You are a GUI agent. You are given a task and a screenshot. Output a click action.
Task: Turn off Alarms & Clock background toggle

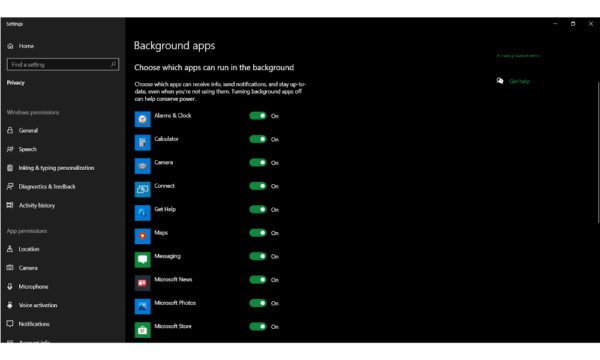tap(258, 116)
